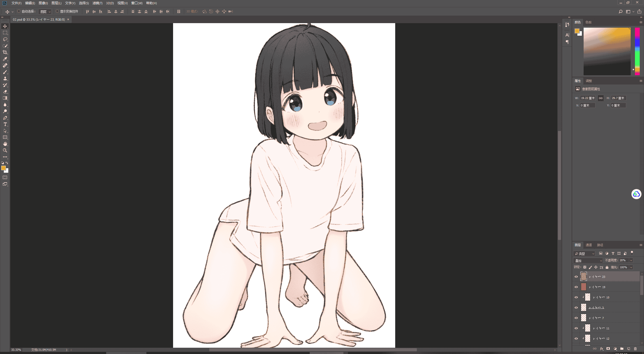The image size is (644, 354).
Task: Select the Brush tool
Action: 5,72
